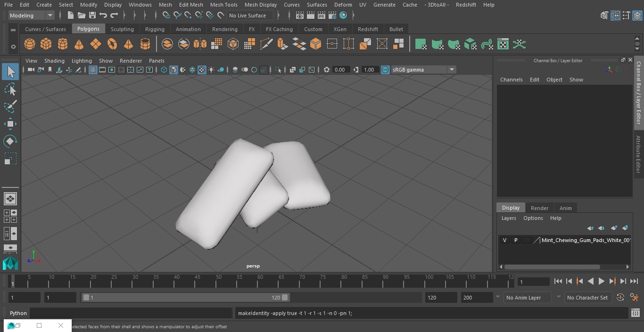Click the Extrude shelf icon
The image size is (644, 332).
click(x=282, y=44)
